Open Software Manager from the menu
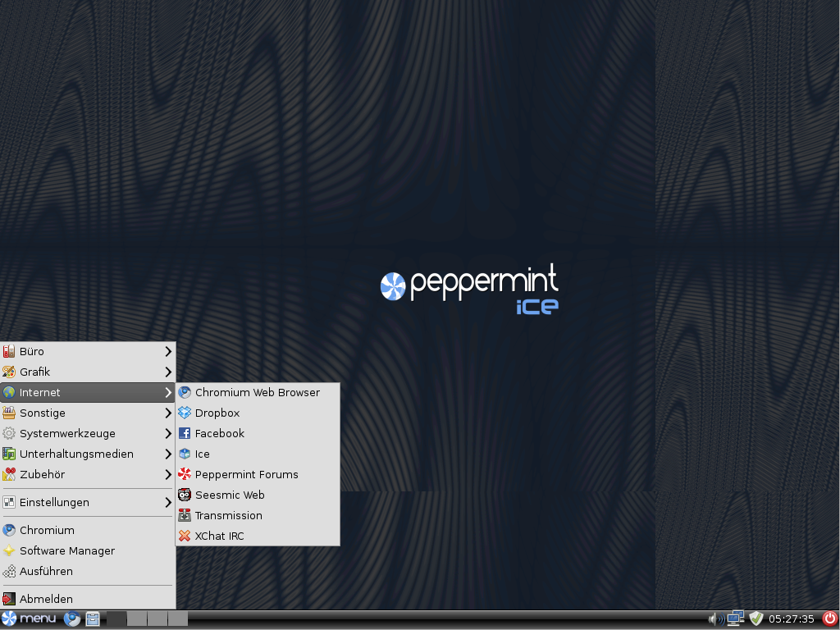Viewport: 840px width, 630px height. [66, 550]
